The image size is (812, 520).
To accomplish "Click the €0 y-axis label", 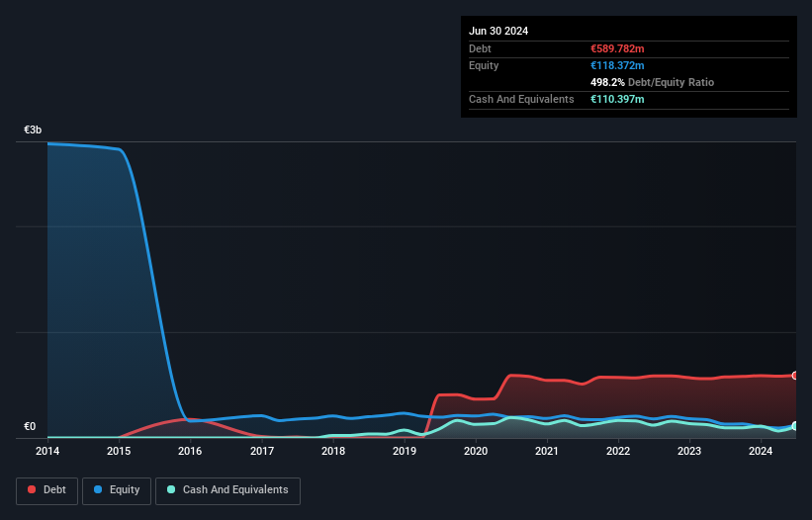I will pyautogui.click(x=30, y=426).
